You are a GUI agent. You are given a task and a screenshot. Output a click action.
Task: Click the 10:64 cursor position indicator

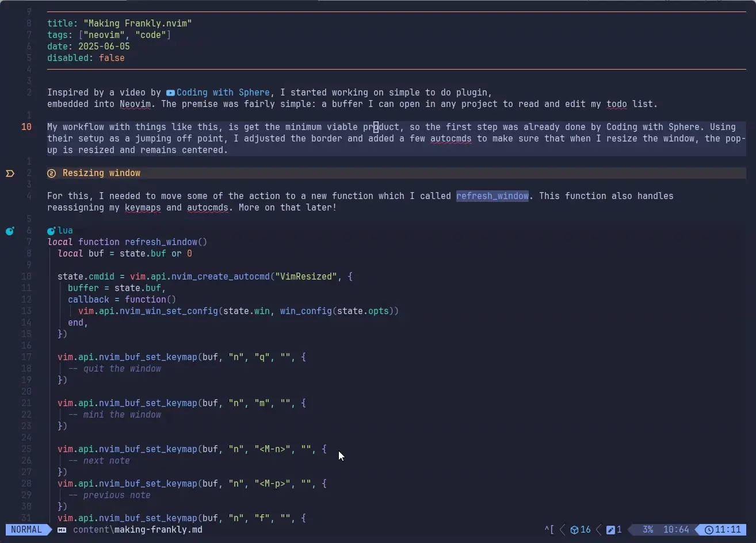pyautogui.click(x=676, y=530)
